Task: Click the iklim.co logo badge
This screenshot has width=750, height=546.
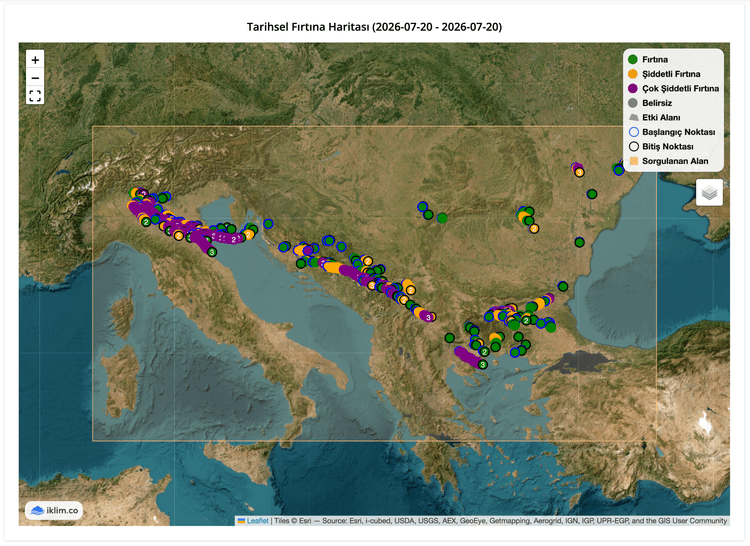Action: tap(54, 511)
